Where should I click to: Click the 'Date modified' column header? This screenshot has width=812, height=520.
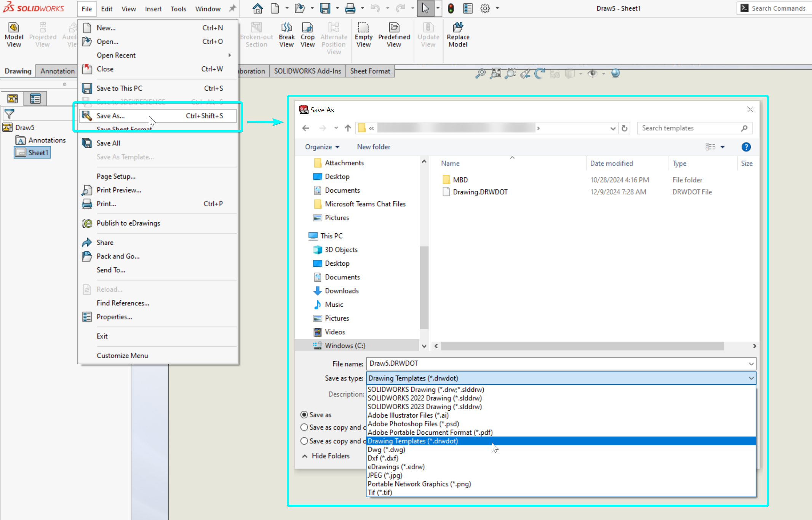point(611,163)
